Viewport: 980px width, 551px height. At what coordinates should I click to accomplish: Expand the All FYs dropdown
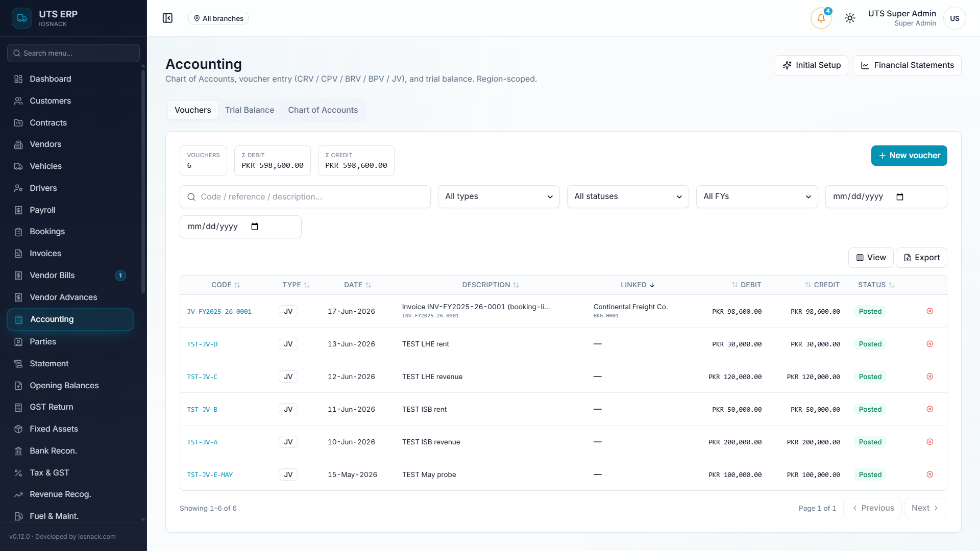(x=757, y=197)
